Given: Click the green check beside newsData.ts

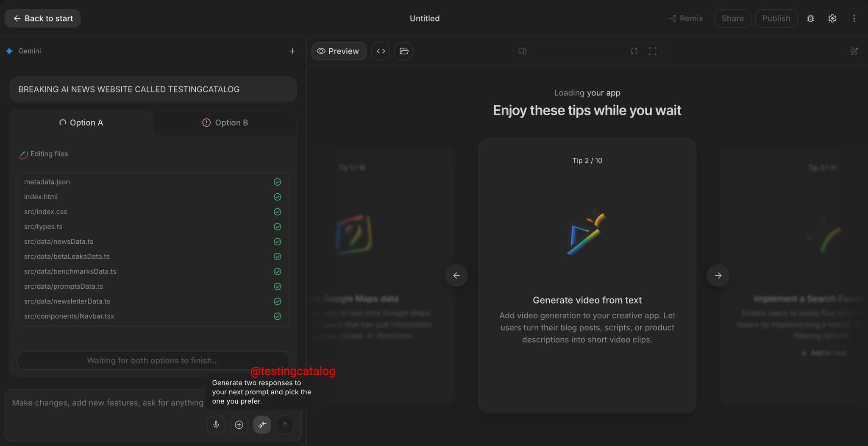Looking at the screenshot, I should 278,242.
